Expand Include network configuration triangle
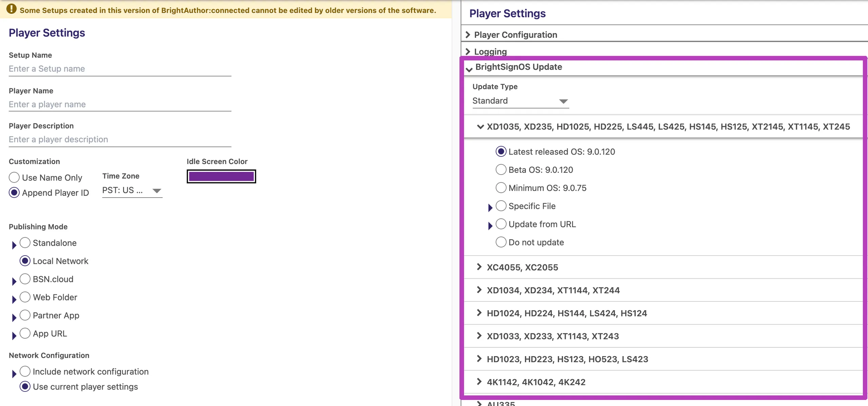The height and width of the screenshot is (406, 868). point(14,374)
